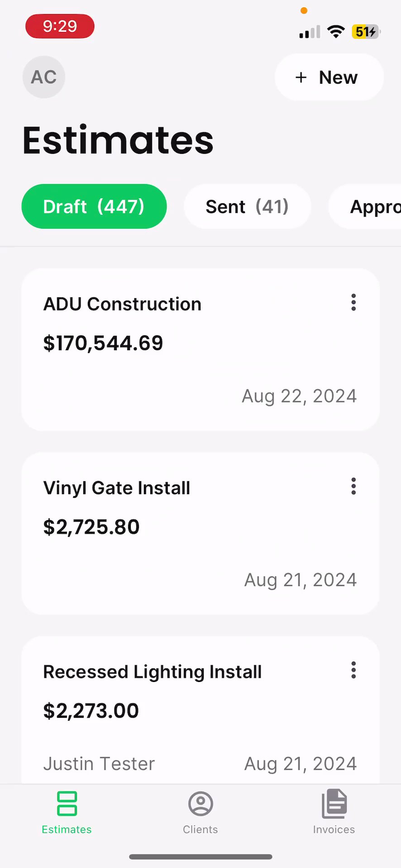The width and height of the screenshot is (401, 868).
Task: Open the ADU Construction estimate title
Action: (122, 304)
